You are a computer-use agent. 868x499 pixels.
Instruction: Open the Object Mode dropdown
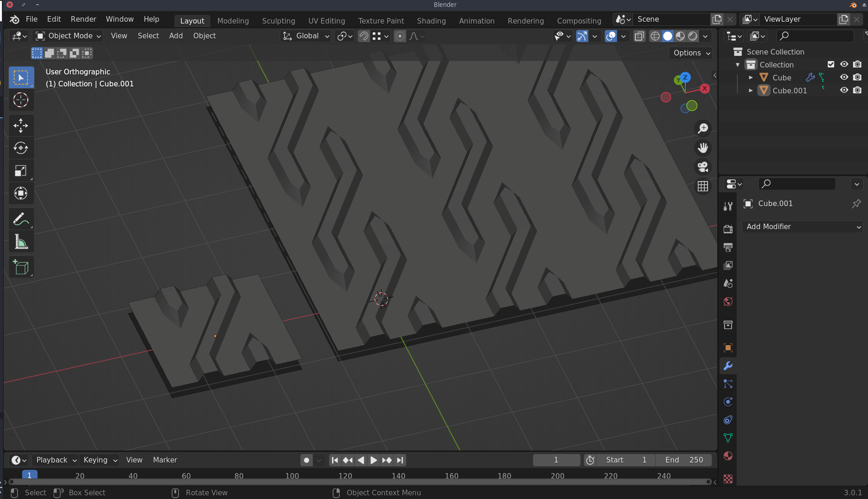[x=68, y=36]
